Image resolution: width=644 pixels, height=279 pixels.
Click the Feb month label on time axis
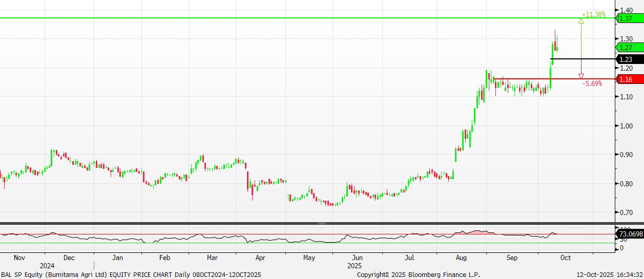(164, 258)
